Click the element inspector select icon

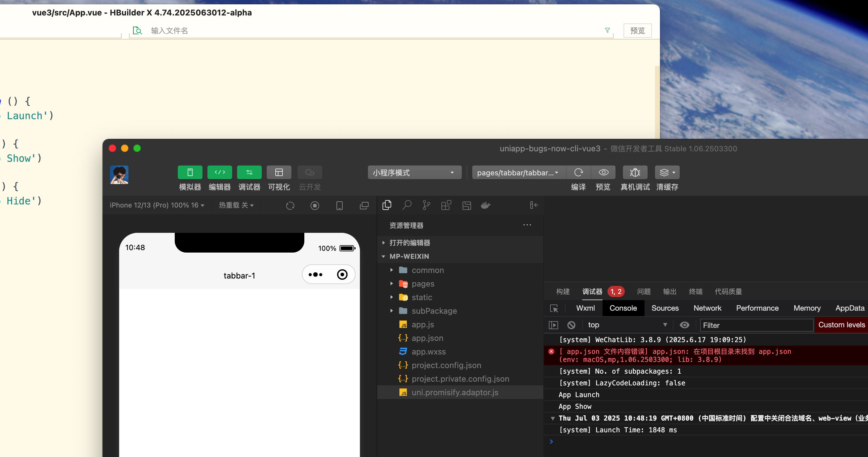(554, 308)
